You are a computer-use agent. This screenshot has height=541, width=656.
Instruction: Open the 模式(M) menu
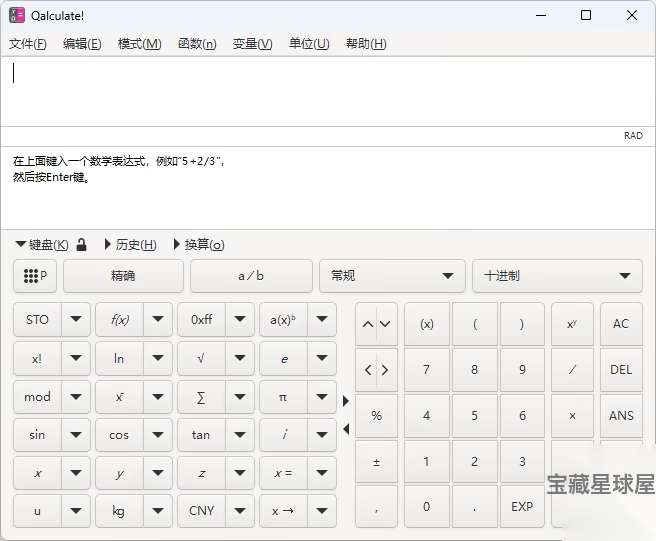coord(139,44)
